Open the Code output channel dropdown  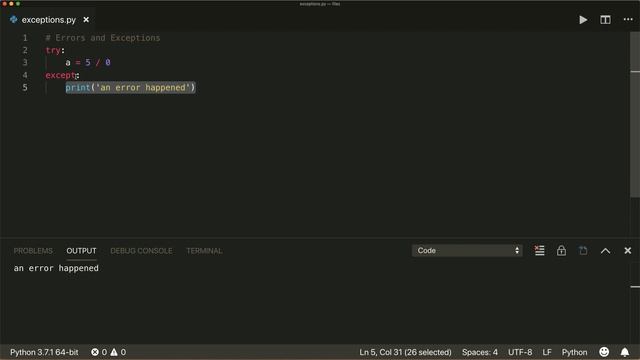(467, 251)
